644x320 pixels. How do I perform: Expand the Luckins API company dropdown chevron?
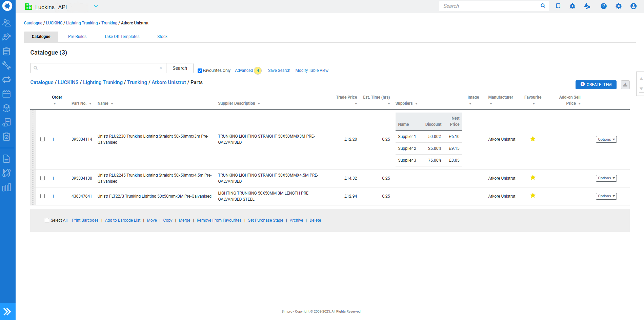tap(96, 6)
